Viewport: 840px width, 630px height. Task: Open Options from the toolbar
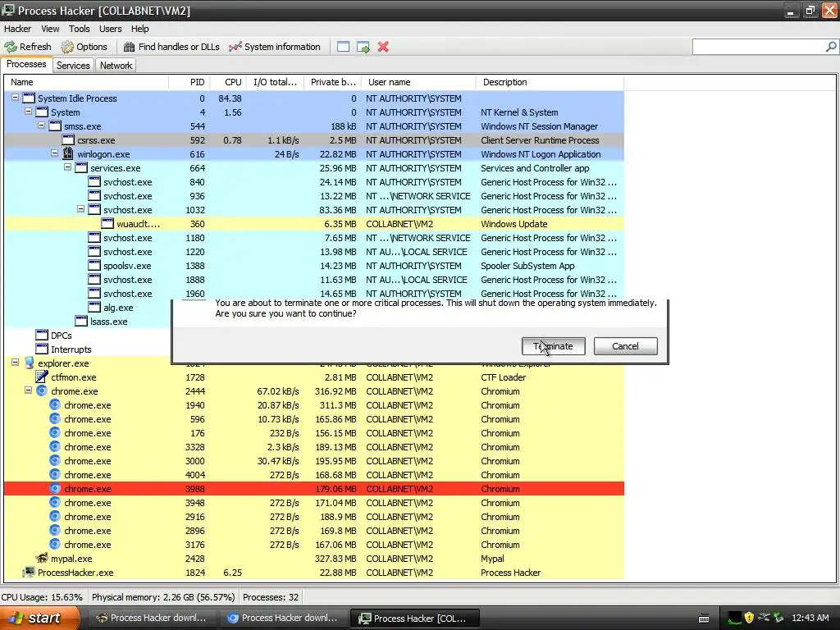84,47
